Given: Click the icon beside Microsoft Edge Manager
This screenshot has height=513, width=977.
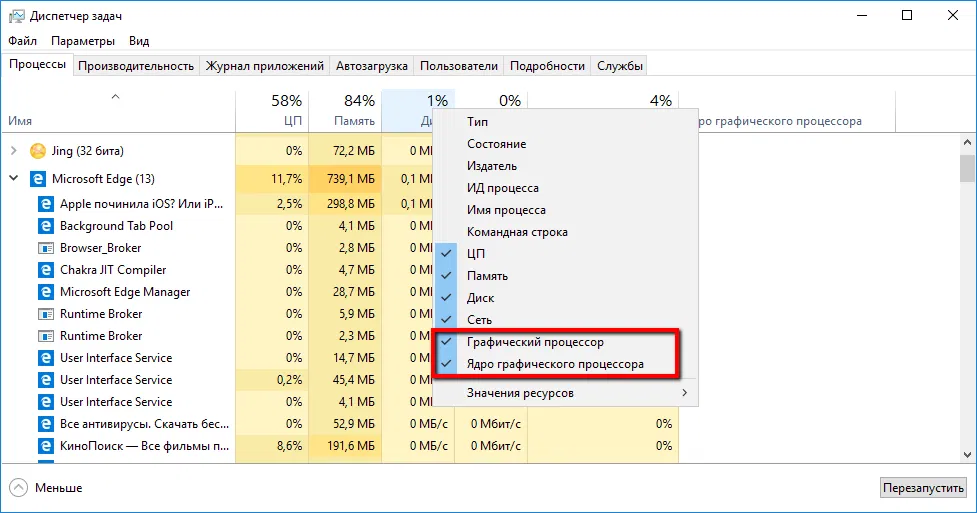Looking at the screenshot, I should click(45, 292).
